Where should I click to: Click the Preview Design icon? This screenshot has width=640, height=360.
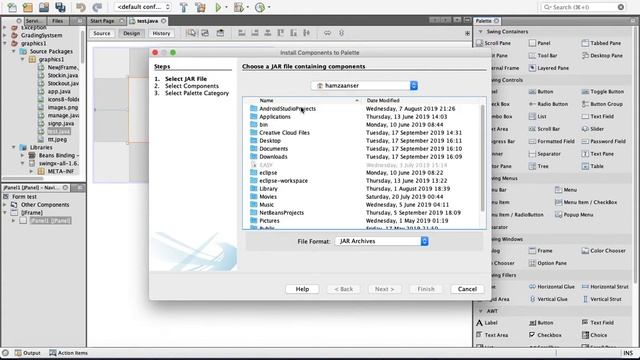click(x=220, y=33)
